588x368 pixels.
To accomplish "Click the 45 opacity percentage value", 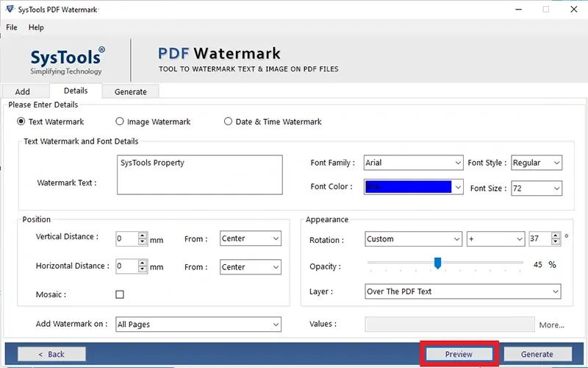I will click(538, 265).
